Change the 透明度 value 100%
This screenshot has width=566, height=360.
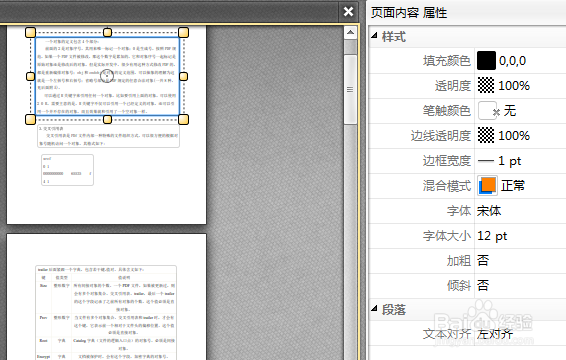514,86
